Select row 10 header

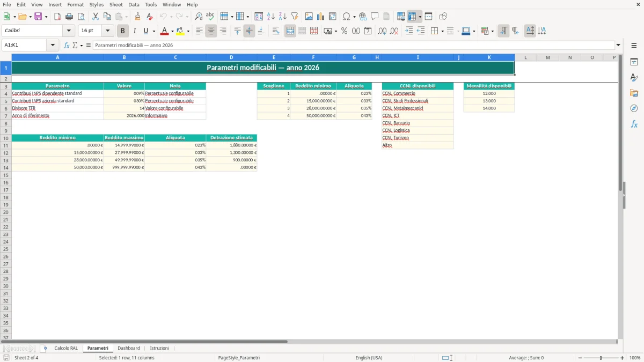[6, 138]
